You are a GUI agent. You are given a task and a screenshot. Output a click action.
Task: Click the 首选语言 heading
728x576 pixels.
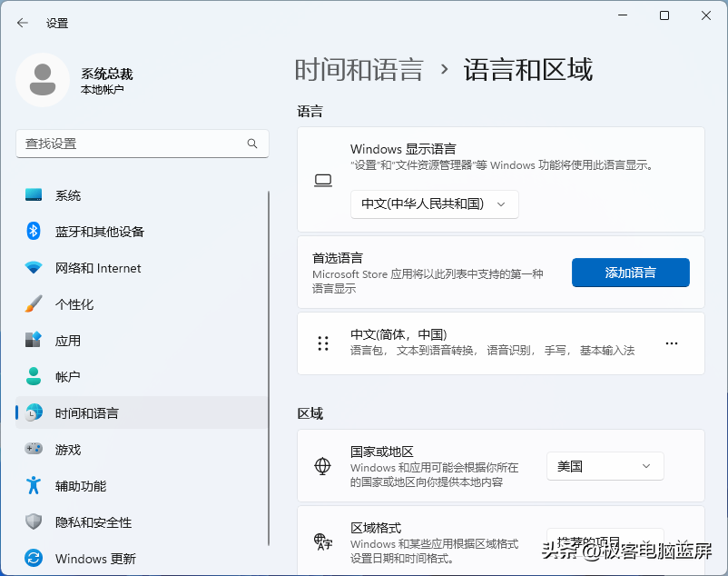(338, 258)
